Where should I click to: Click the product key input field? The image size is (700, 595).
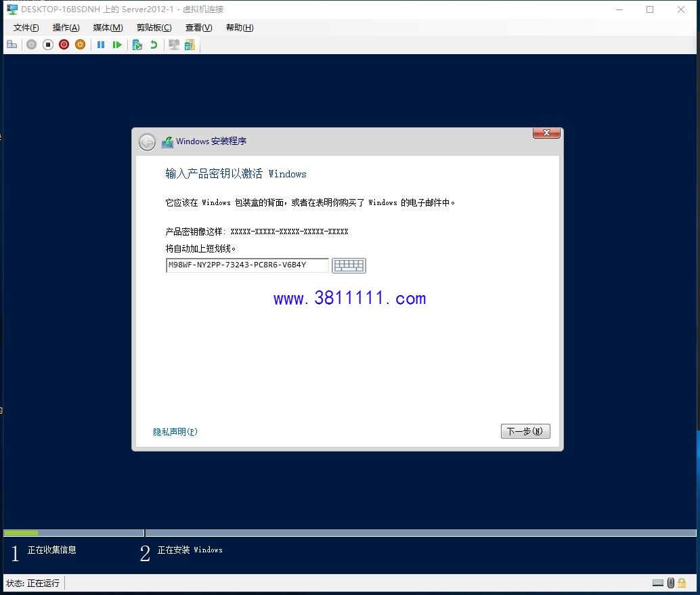point(247,265)
